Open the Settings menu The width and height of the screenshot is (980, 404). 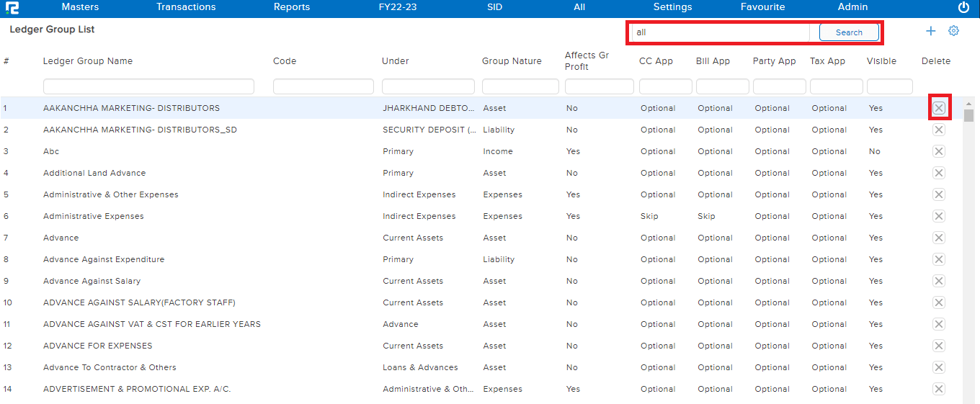point(672,7)
